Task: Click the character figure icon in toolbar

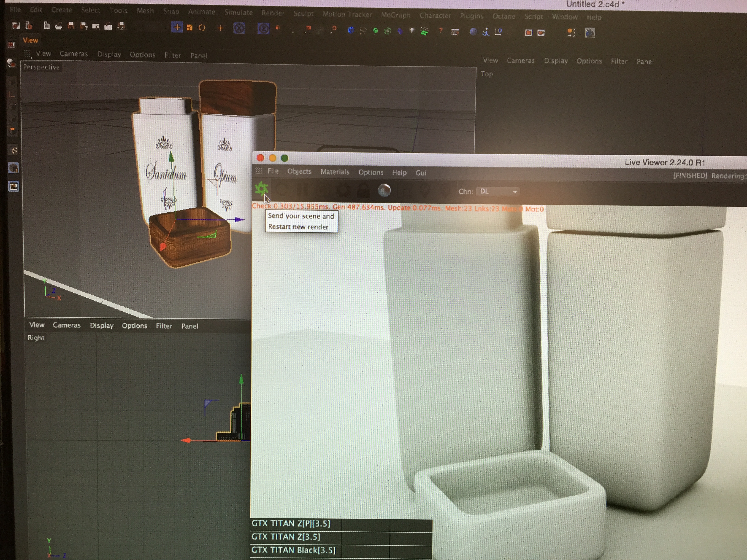Action: pos(486,32)
